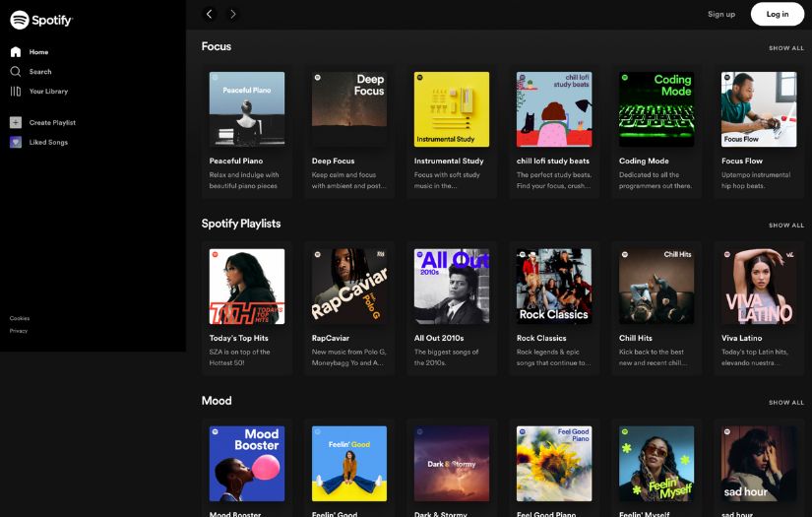Click the Home house icon
The width and height of the screenshot is (812, 517).
tap(16, 52)
